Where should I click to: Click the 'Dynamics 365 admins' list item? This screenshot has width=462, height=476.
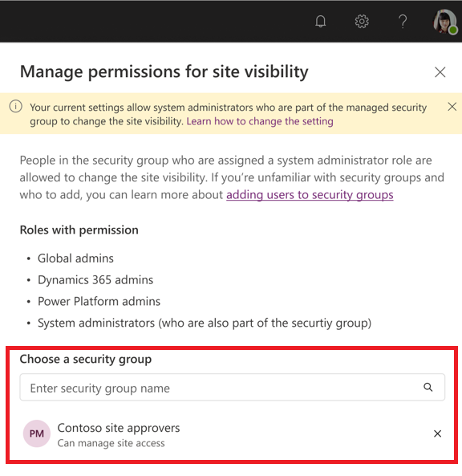[x=95, y=280]
